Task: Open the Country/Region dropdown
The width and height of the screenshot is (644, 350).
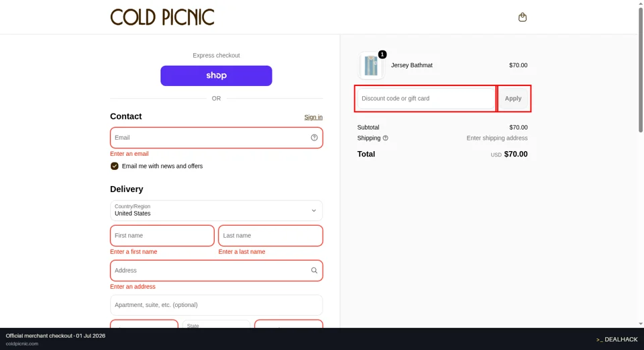Action: click(216, 210)
